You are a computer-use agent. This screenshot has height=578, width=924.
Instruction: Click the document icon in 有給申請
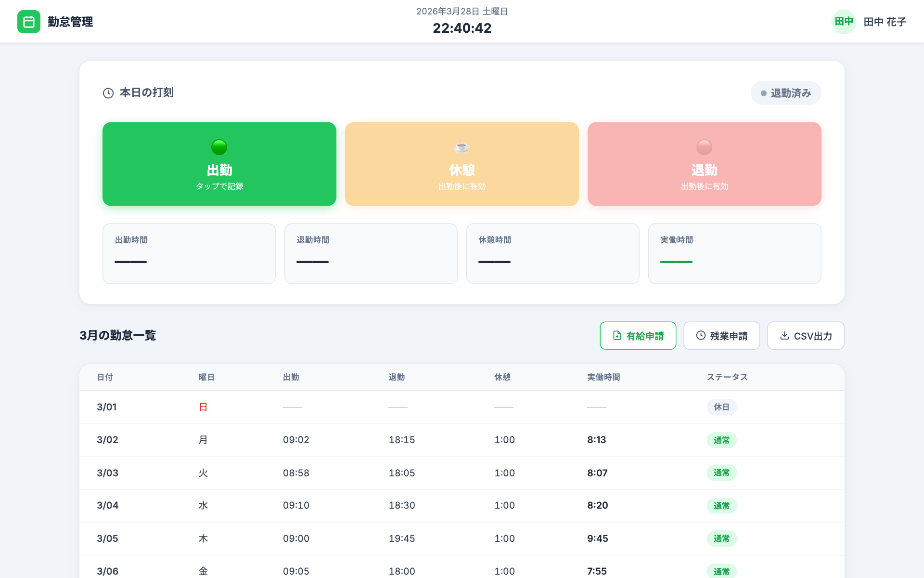click(x=617, y=336)
